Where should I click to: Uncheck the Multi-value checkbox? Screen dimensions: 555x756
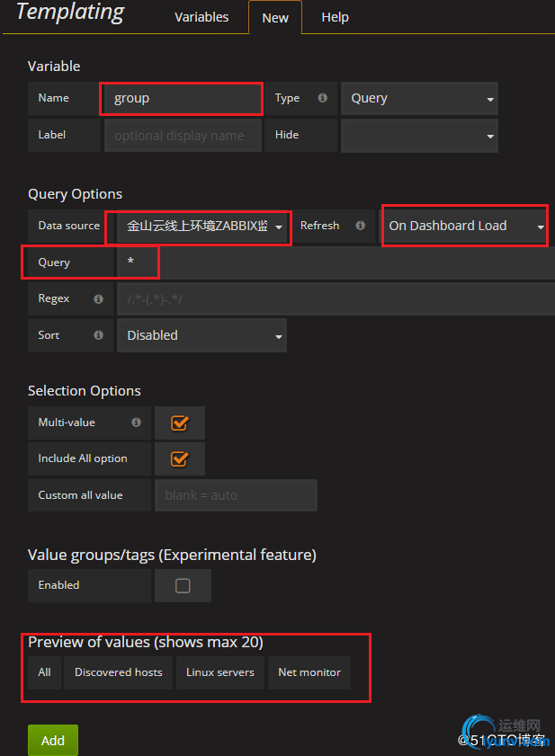(179, 422)
